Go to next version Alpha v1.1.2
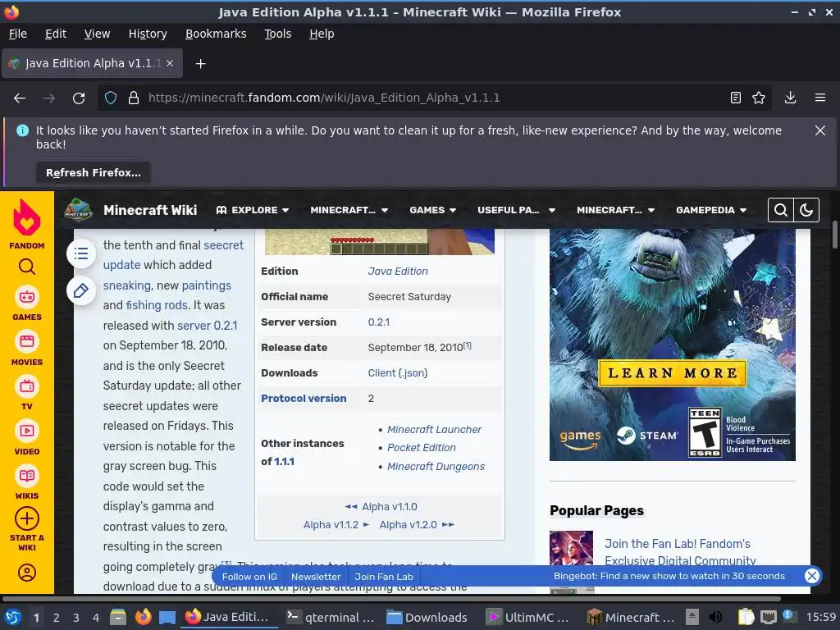This screenshot has width=840, height=630. point(331,525)
